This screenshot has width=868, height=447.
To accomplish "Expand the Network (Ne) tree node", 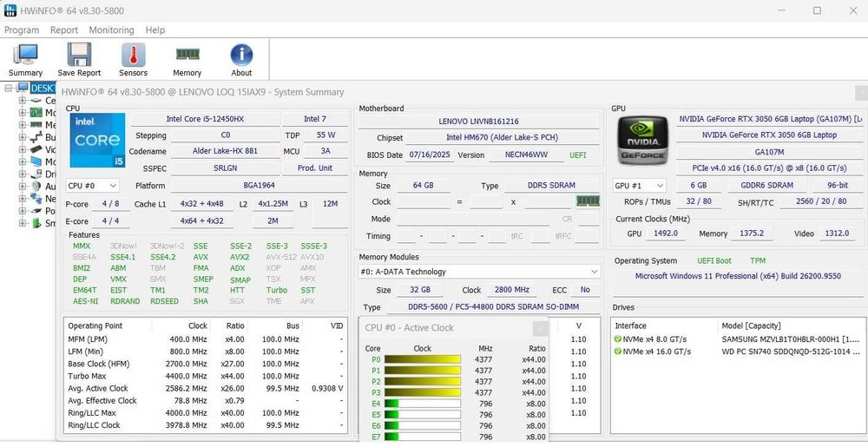I will pos(23,199).
